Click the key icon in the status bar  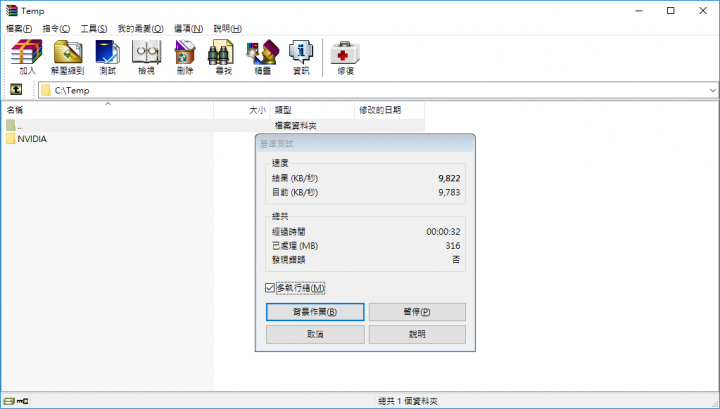click(22, 401)
